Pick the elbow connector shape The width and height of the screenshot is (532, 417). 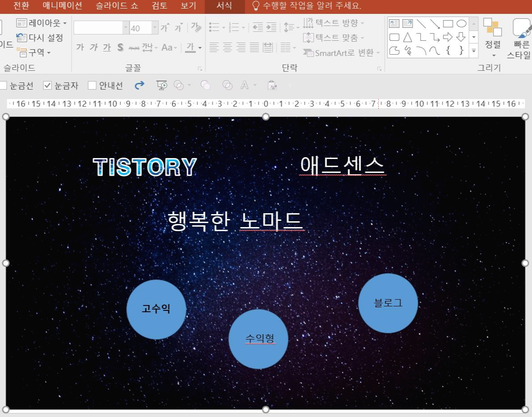point(421,37)
